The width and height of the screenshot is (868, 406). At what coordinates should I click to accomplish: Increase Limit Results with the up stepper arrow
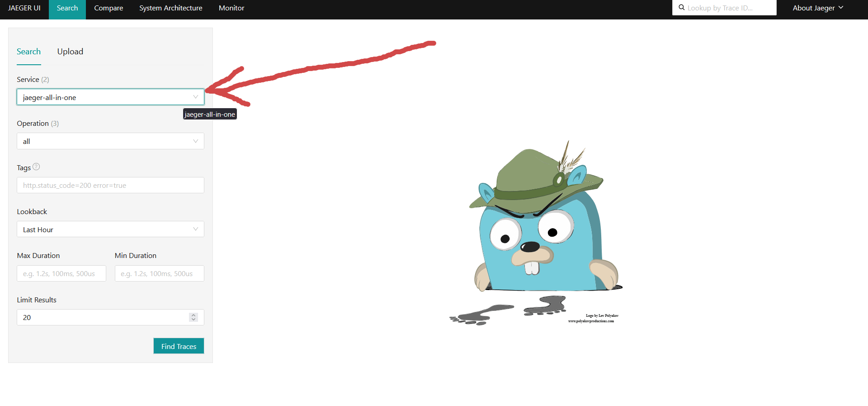pyautogui.click(x=193, y=315)
